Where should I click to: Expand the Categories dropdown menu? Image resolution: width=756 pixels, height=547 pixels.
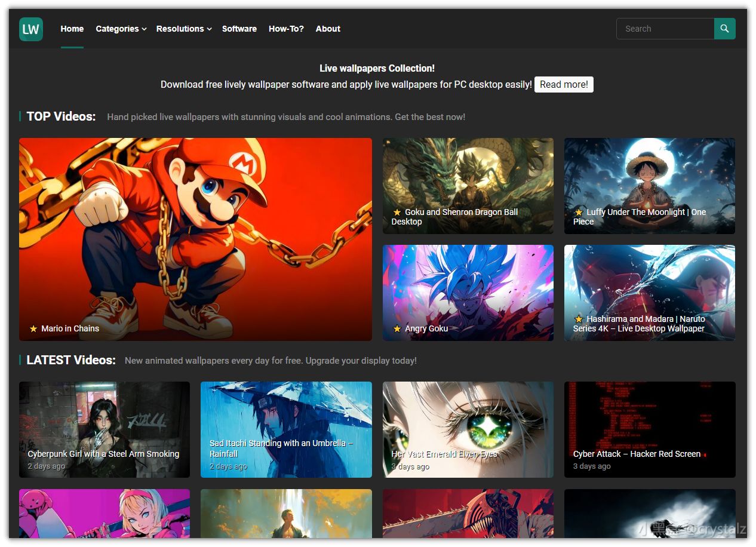click(121, 29)
